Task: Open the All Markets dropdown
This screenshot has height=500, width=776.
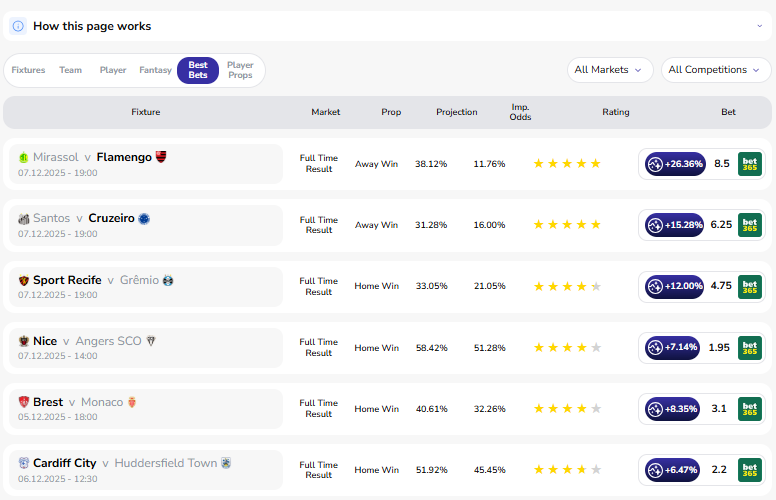Action: tap(610, 70)
